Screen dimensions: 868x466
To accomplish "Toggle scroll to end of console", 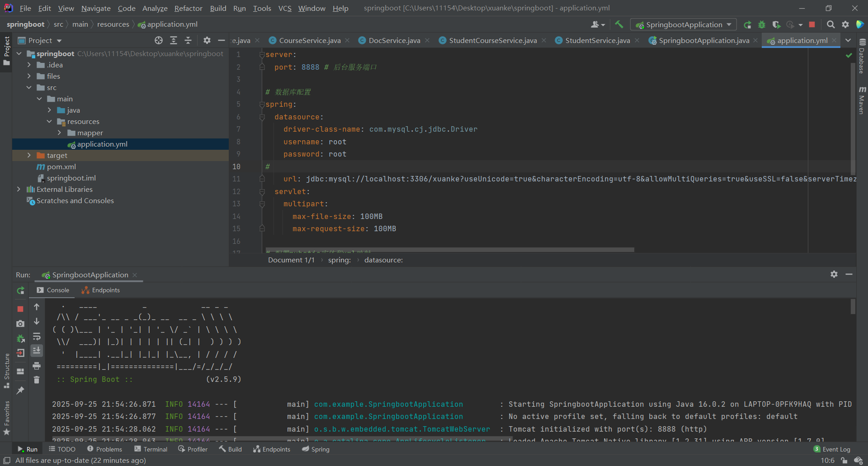I will pos(37,351).
